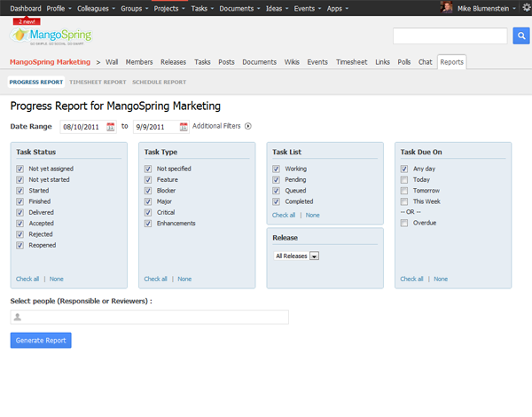The width and height of the screenshot is (532, 417).
Task: Switch to Schedule Report tab
Action: coord(159,83)
